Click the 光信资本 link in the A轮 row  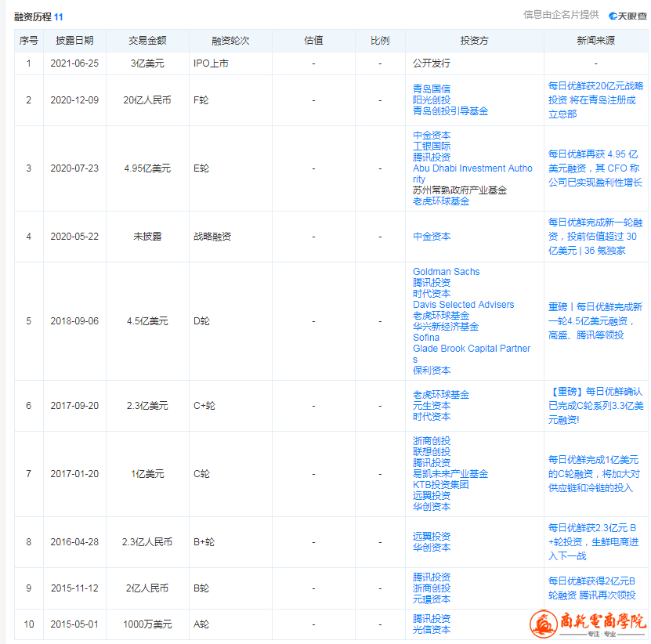(x=432, y=630)
